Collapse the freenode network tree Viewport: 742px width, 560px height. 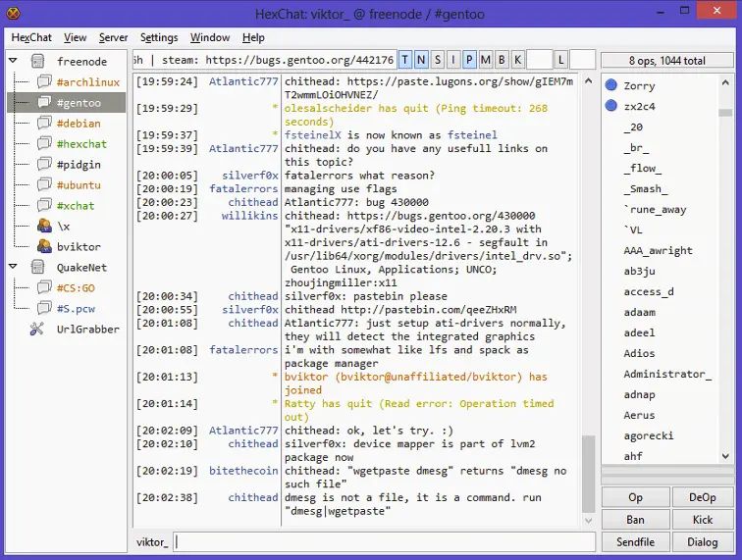14,62
